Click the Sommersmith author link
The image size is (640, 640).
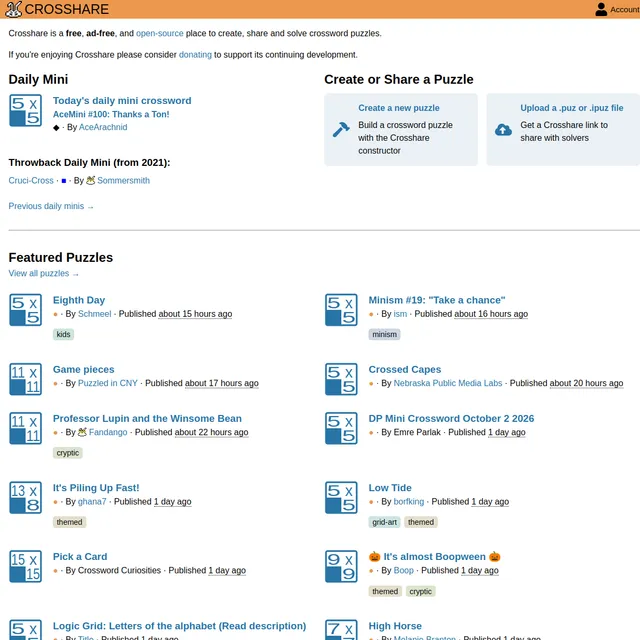pyautogui.click(x=123, y=180)
